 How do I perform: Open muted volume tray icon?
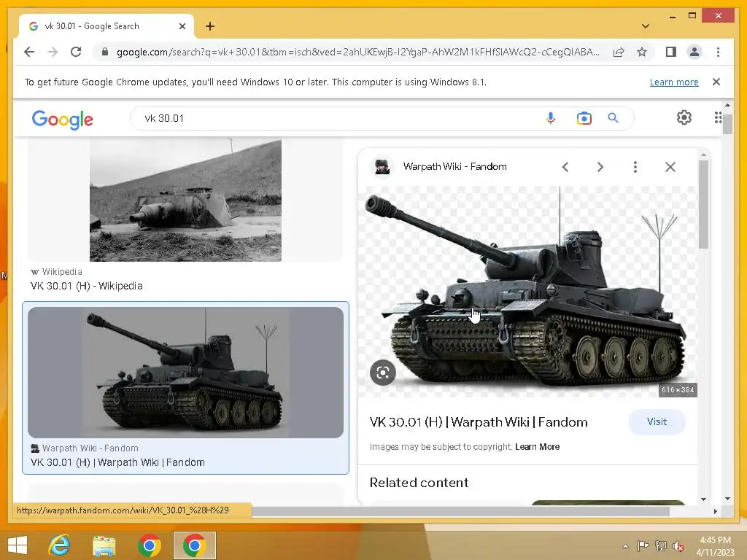pos(678,547)
